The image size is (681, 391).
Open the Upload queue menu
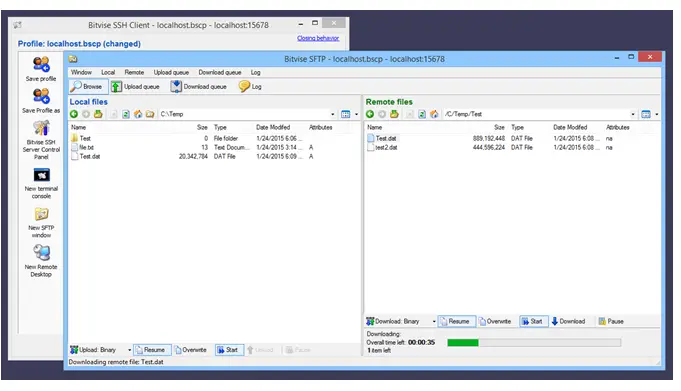(171, 72)
